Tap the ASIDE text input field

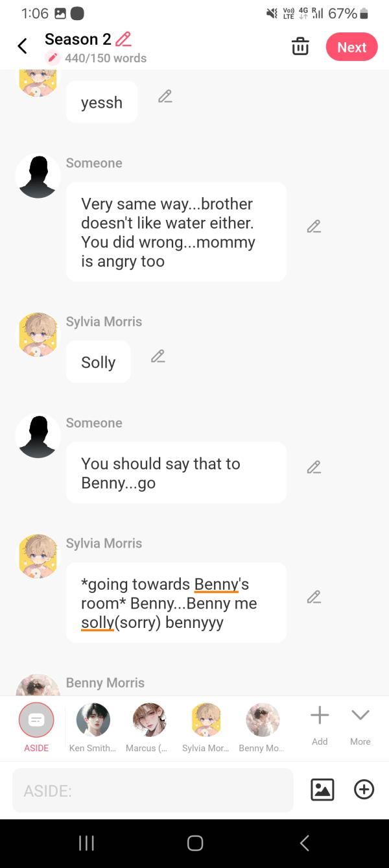click(x=152, y=791)
